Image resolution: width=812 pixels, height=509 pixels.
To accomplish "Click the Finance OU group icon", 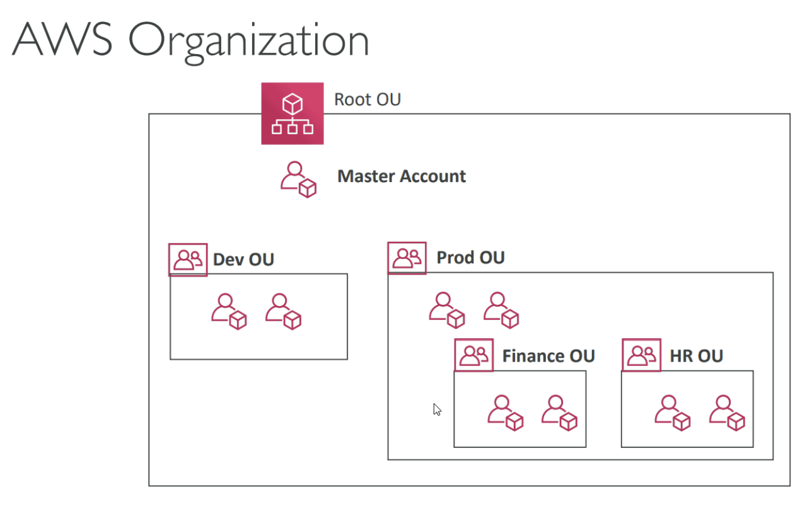I will (474, 355).
